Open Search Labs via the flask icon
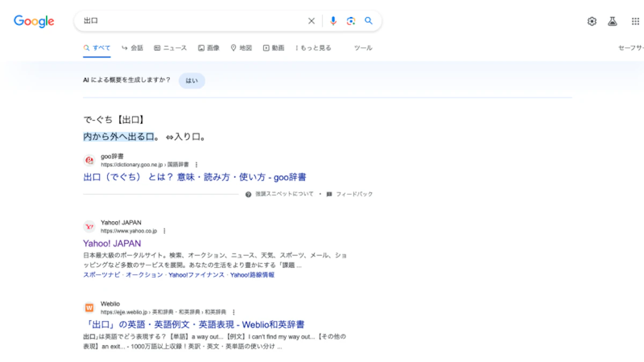Image resolution: width=644 pixels, height=362 pixels. click(x=612, y=21)
